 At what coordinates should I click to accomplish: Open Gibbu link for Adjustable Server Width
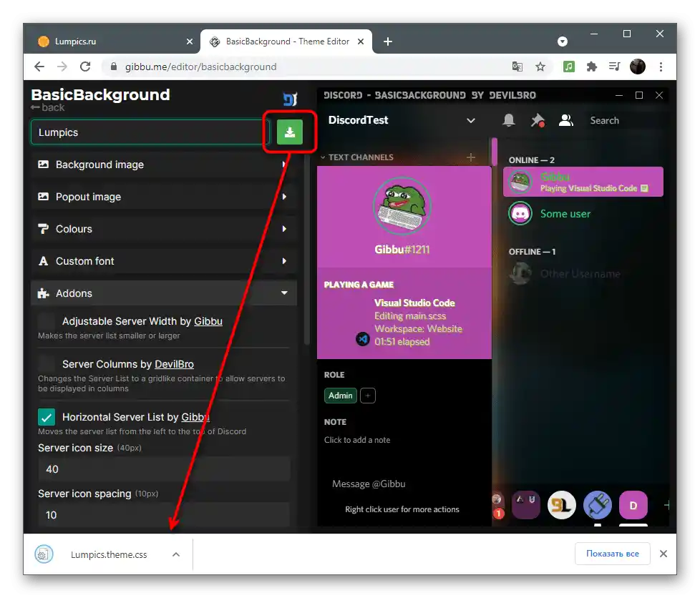point(208,321)
